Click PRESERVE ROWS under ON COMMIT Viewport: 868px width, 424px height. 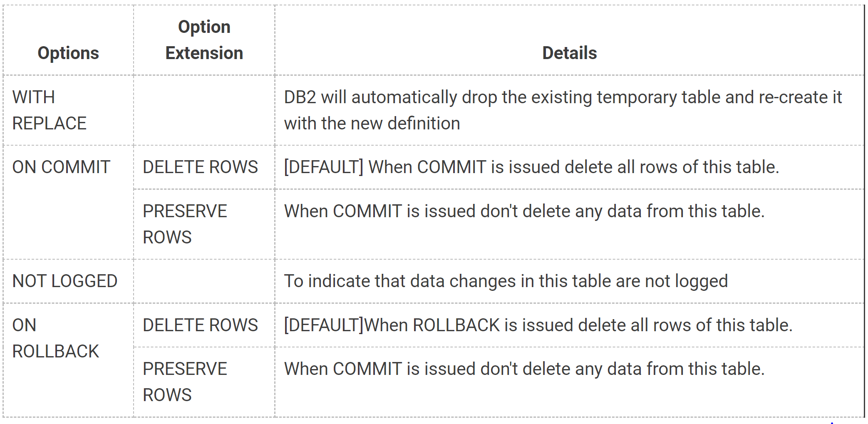pyautogui.click(x=185, y=224)
